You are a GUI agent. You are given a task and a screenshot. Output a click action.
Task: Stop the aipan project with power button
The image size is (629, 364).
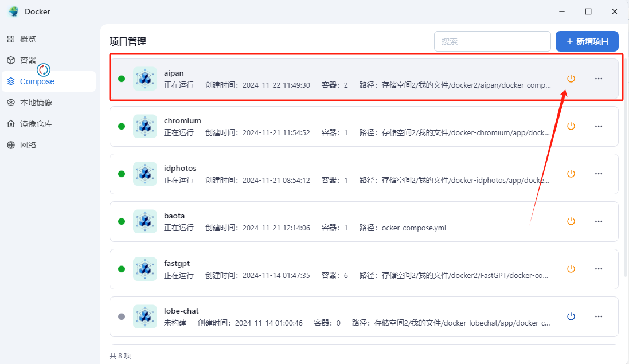[571, 79]
